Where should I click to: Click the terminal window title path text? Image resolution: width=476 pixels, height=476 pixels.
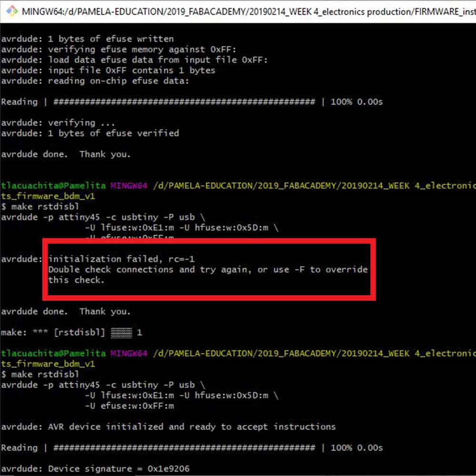click(248, 11)
